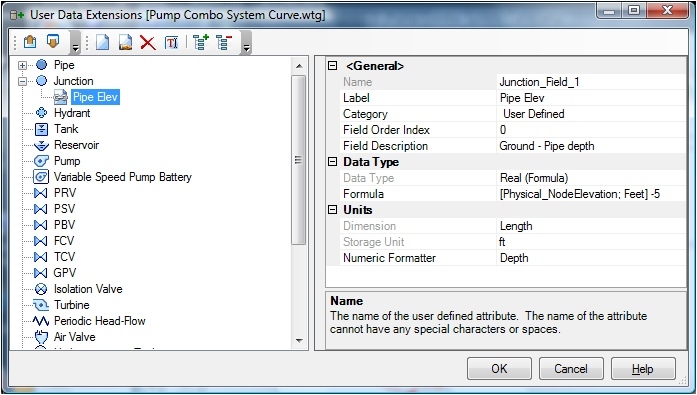Select the PBV valve icon
697x395 pixels.
click(x=41, y=225)
